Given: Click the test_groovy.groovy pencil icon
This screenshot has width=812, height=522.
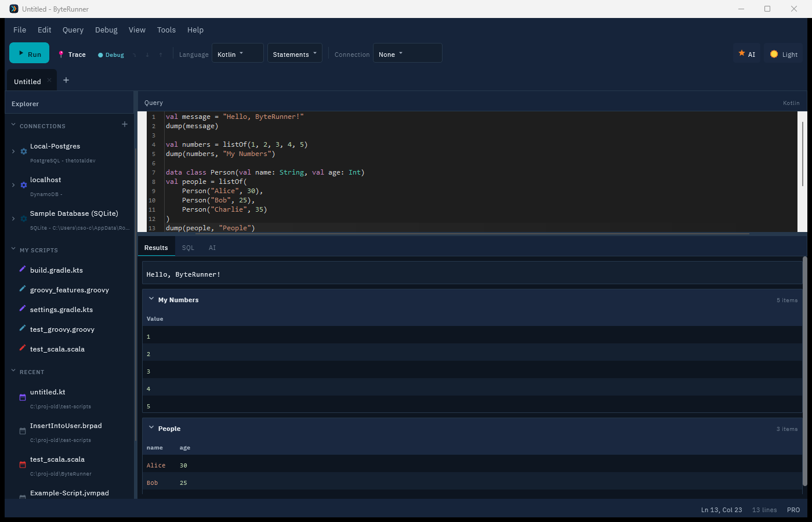Looking at the screenshot, I should pyautogui.click(x=23, y=328).
